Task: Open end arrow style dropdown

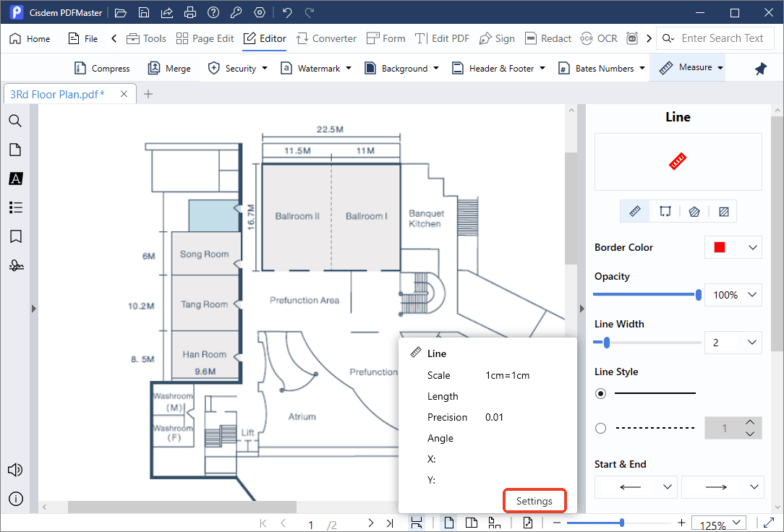Action: [x=754, y=486]
